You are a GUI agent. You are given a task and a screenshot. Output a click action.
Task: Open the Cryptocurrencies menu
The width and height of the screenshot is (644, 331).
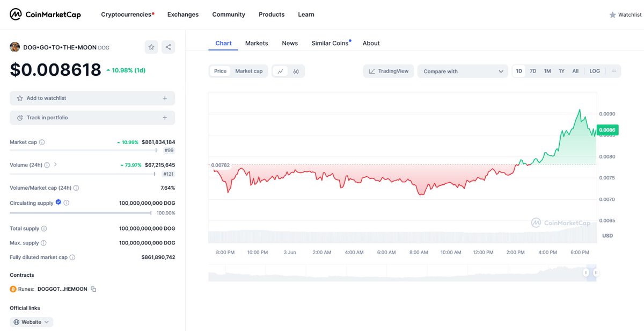coord(128,15)
